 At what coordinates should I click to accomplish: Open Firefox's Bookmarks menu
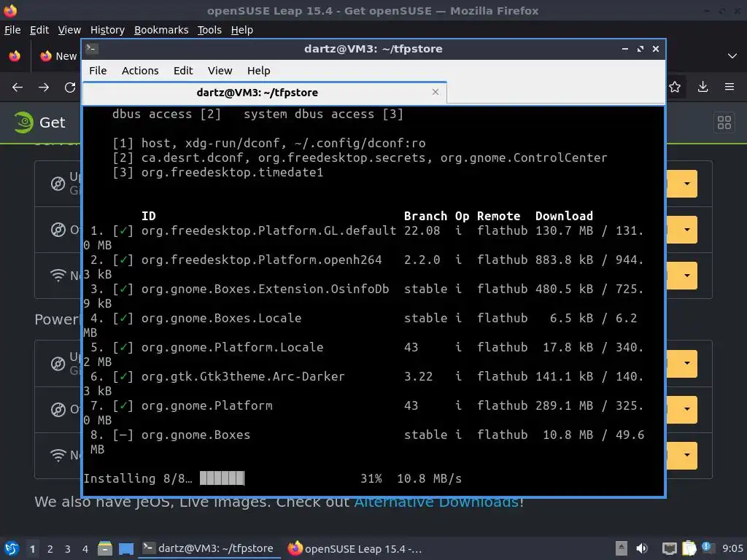(161, 30)
